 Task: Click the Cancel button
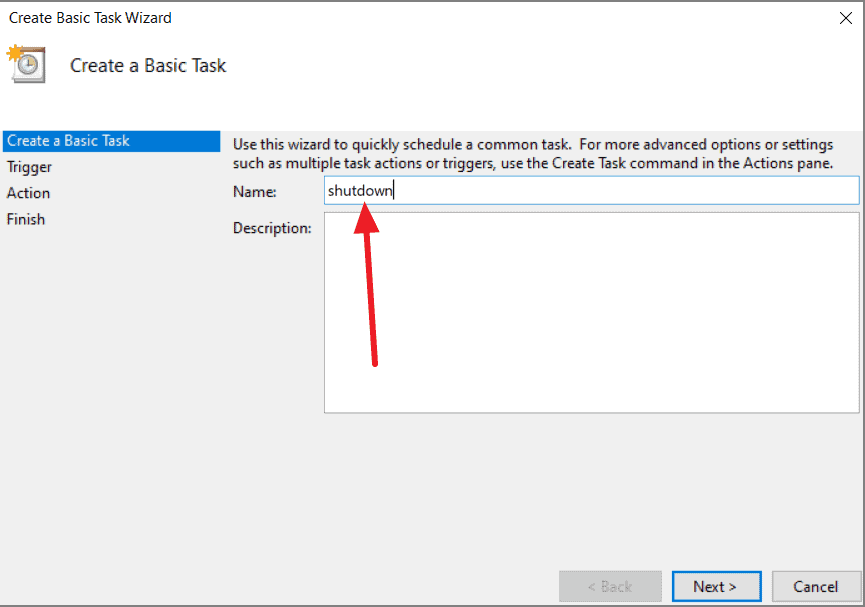pyautogui.click(x=816, y=586)
